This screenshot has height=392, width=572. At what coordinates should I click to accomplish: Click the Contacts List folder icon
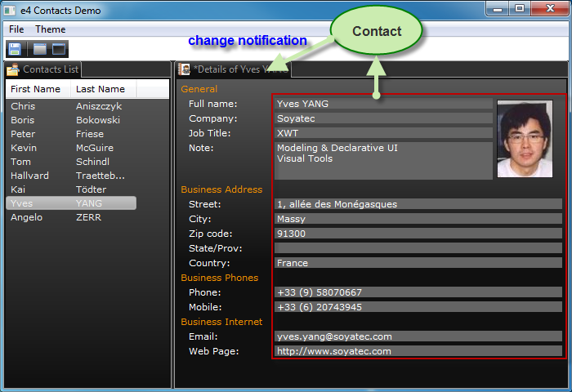13,70
